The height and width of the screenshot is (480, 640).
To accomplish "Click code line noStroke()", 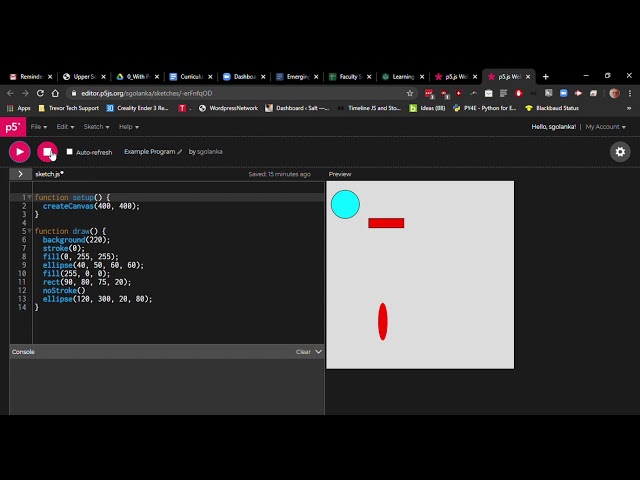I will (64, 291).
